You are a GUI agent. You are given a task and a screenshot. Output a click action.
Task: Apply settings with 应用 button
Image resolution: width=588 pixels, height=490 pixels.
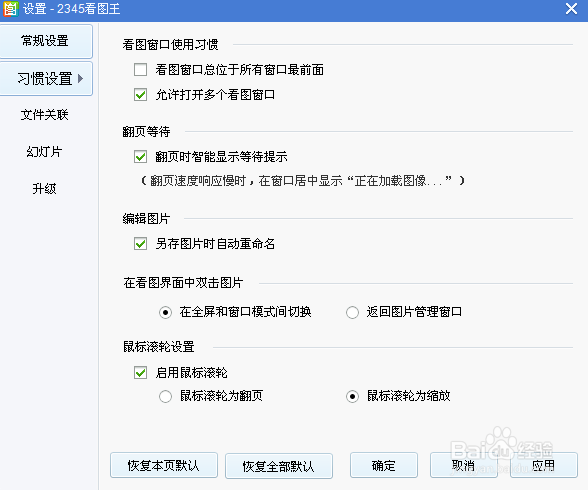click(544, 465)
